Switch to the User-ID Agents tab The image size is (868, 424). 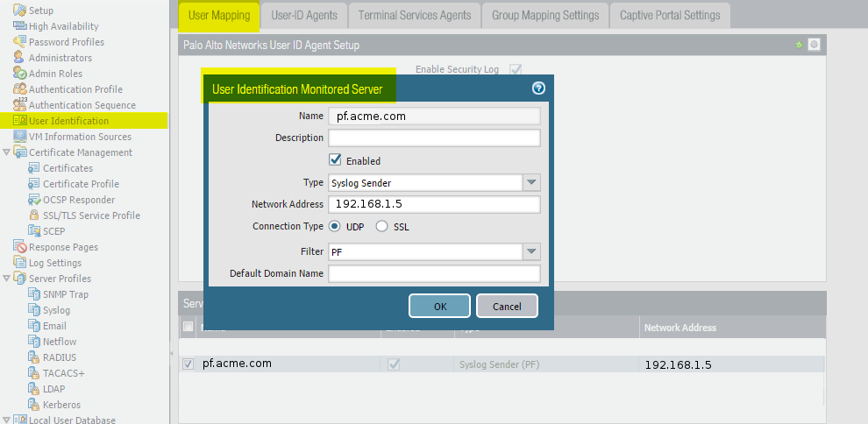click(x=303, y=15)
